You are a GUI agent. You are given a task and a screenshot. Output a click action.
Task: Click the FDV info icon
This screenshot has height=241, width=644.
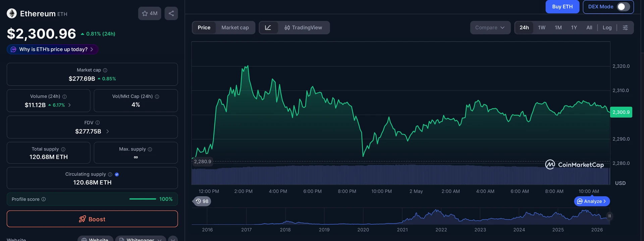[98, 123]
